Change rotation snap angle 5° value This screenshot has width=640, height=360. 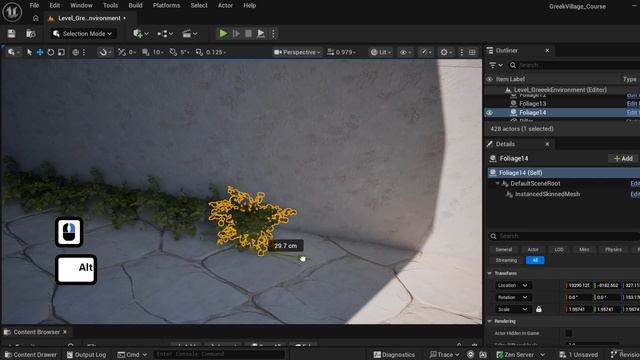tap(185, 52)
